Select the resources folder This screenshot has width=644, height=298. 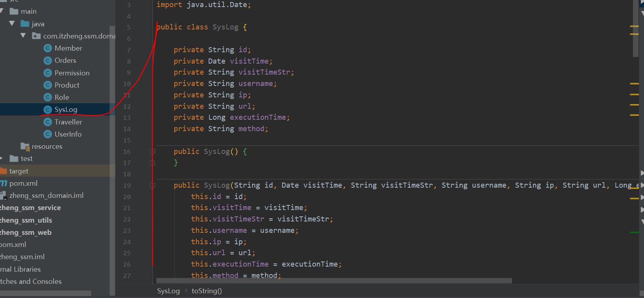point(47,146)
